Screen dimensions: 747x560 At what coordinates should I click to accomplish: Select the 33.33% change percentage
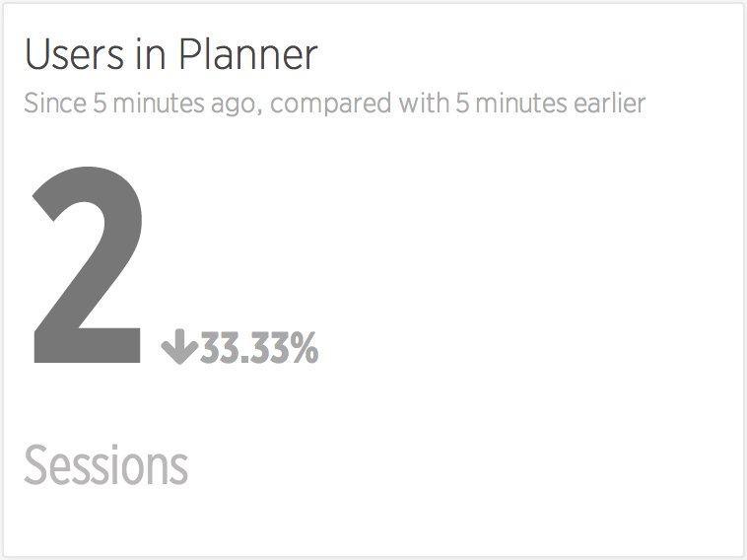tap(258, 348)
